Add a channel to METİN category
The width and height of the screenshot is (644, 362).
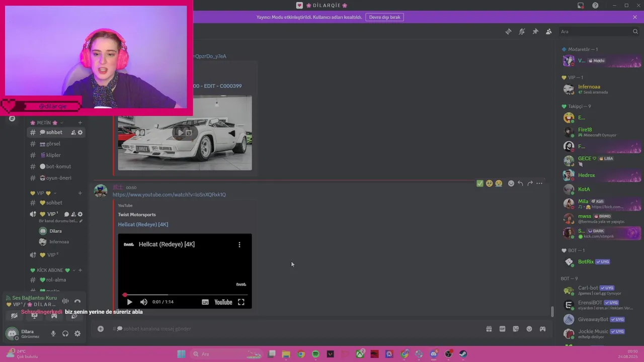(x=80, y=123)
